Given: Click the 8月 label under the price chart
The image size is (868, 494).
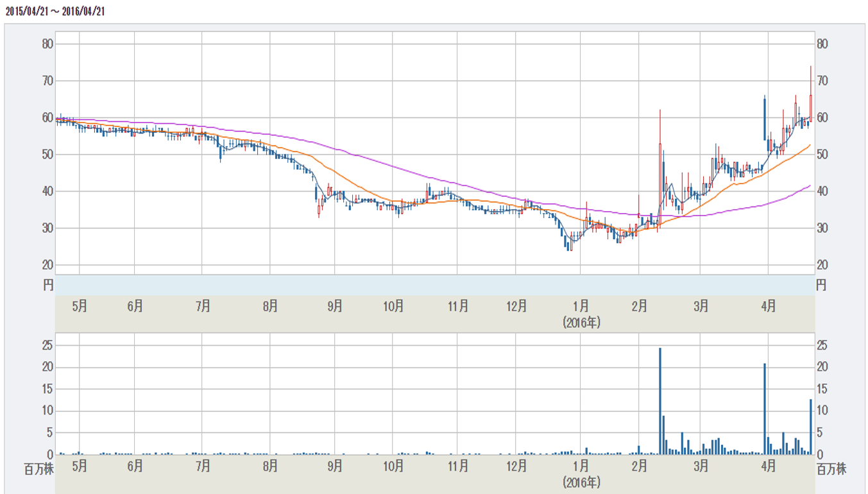Looking at the screenshot, I should 270,306.
